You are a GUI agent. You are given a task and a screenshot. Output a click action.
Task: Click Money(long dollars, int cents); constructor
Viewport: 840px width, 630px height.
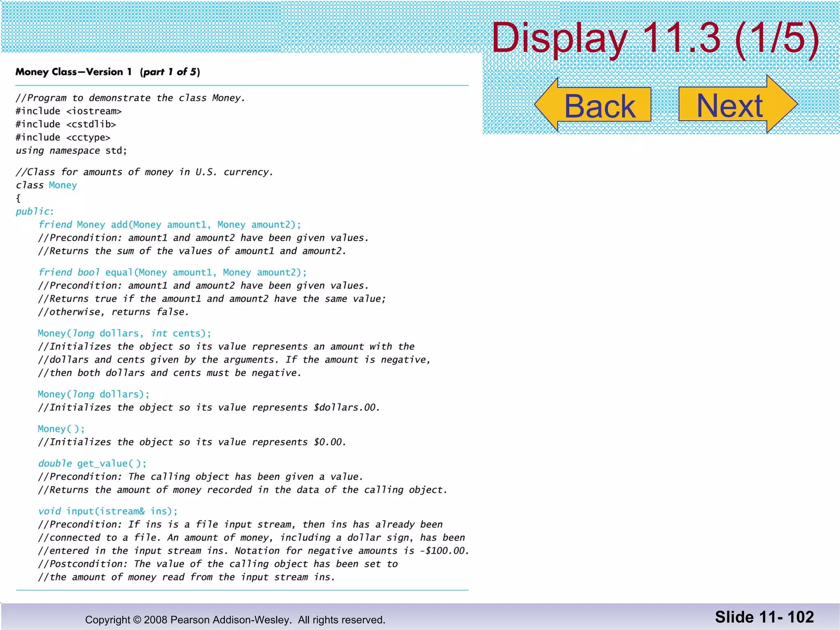(125, 333)
